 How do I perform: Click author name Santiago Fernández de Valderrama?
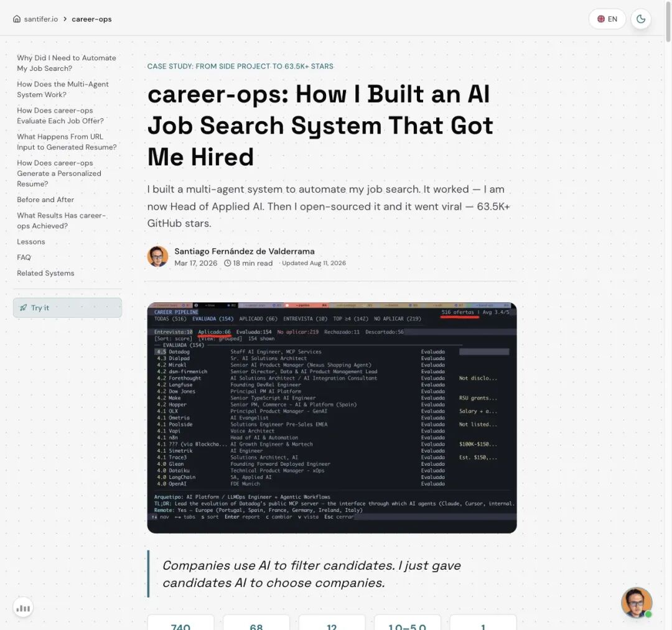[x=245, y=251]
